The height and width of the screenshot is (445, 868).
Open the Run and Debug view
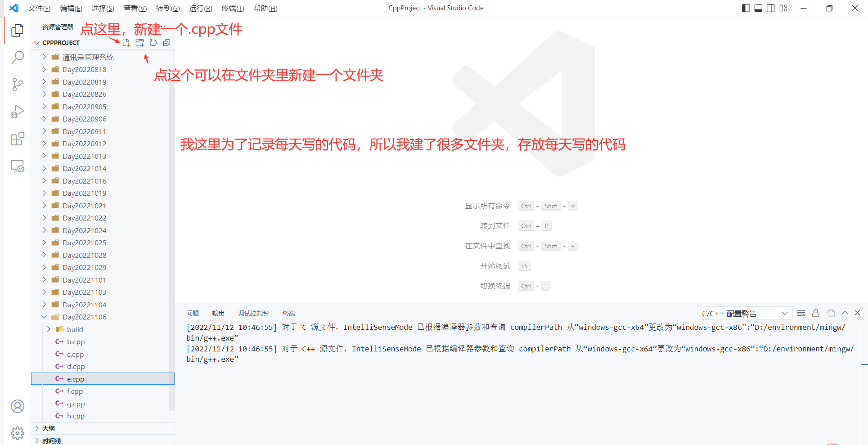(x=17, y=112)
